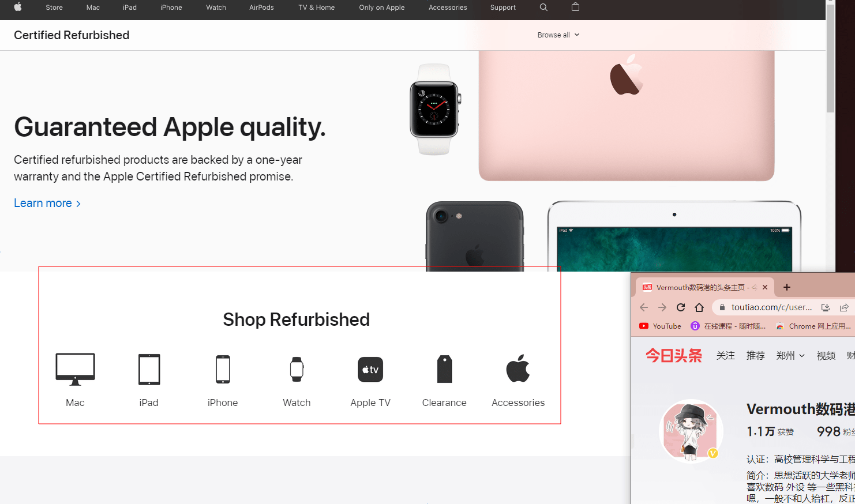Open the Support menu item

tap(502, 7)
